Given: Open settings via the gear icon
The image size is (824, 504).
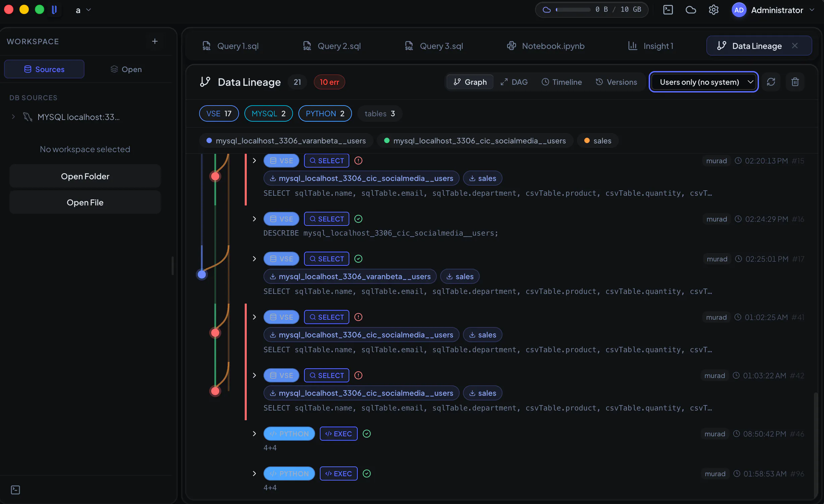Looking at the screenshot, I should [x=713, y=10].
